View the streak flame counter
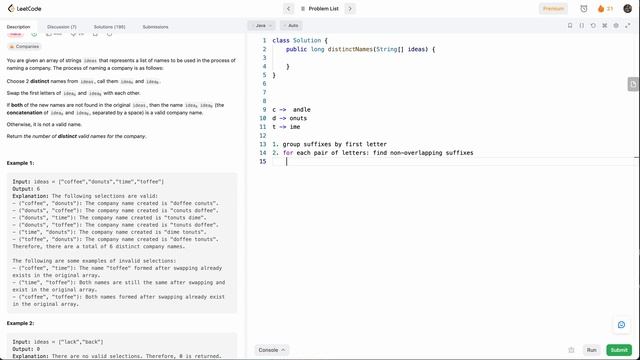The height and width of the screenshot is (360, 640). 605,9
